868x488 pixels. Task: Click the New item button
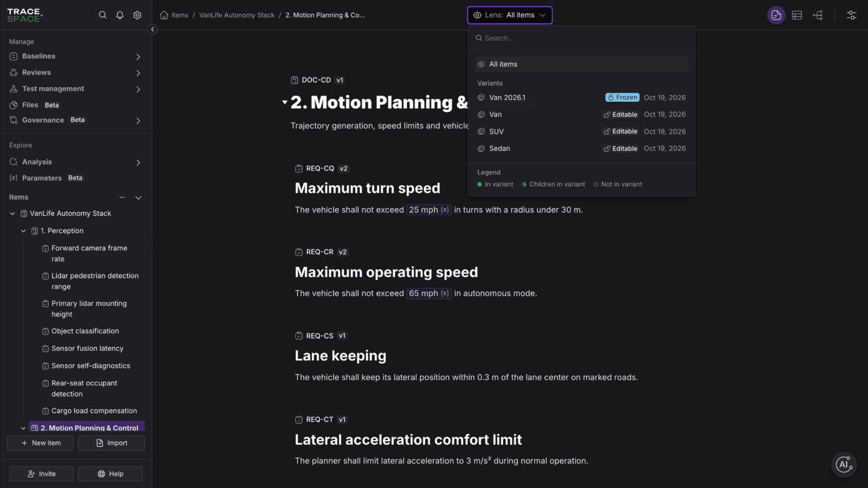[40, 443]
